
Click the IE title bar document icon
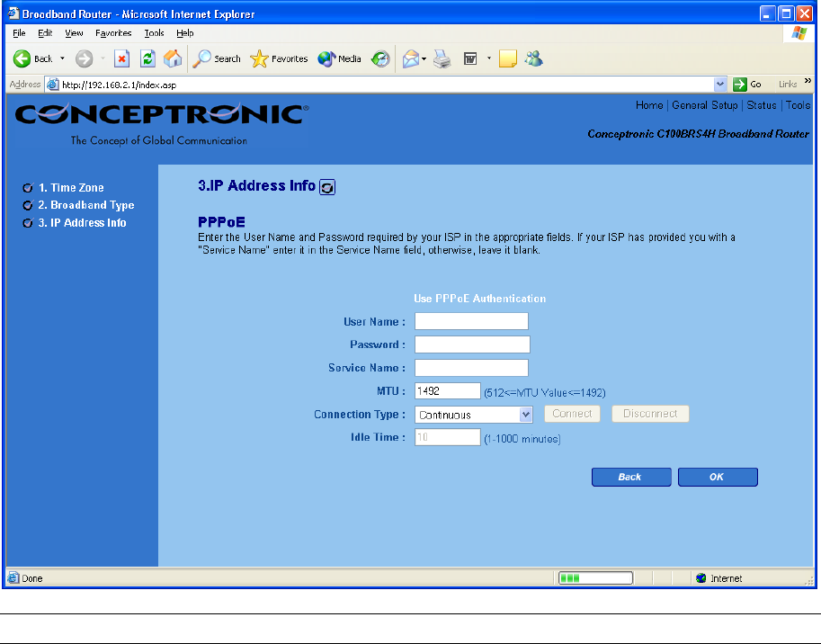[13, 13]
